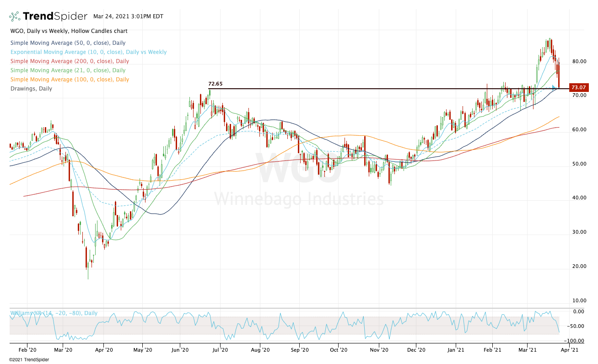Viewport: 598px width, 364px height.
Task: Click the WGO Hollow Candles chart title
Action: point(68,31)
